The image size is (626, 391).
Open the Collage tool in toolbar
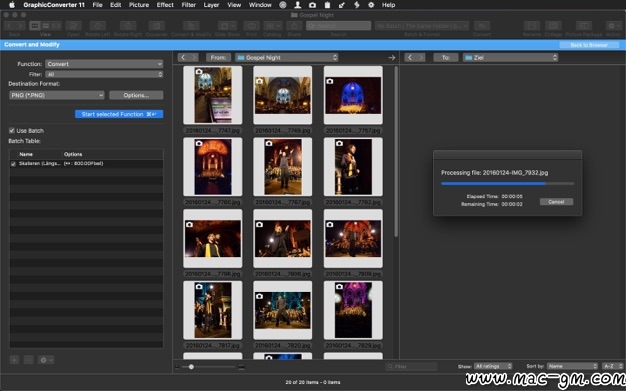point(553,26)
